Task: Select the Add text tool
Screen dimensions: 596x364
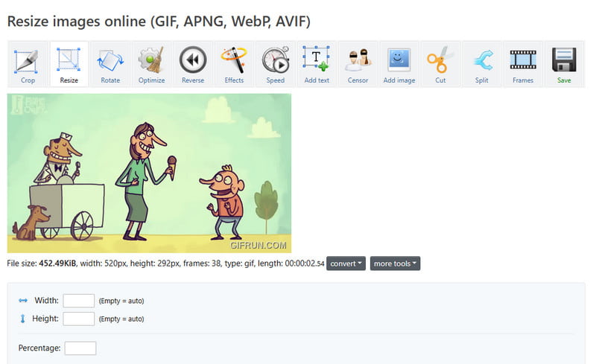Action: (317, 64)
